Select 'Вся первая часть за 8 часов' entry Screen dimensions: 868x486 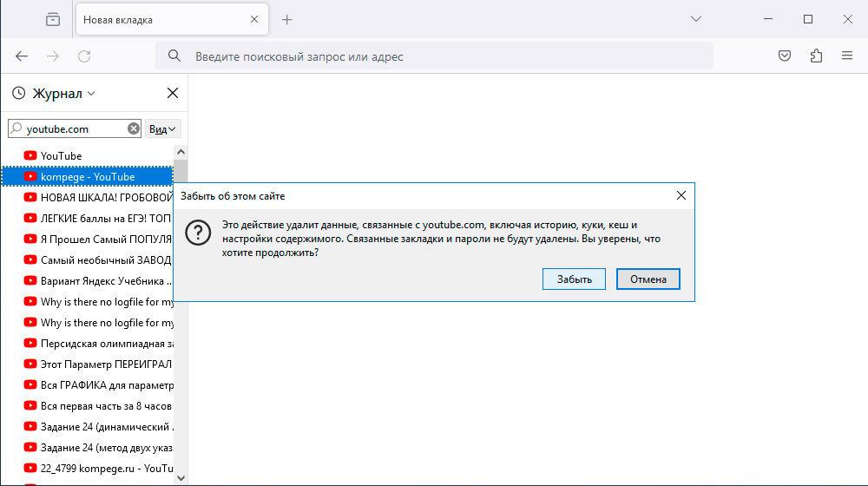tap(87, 406)
